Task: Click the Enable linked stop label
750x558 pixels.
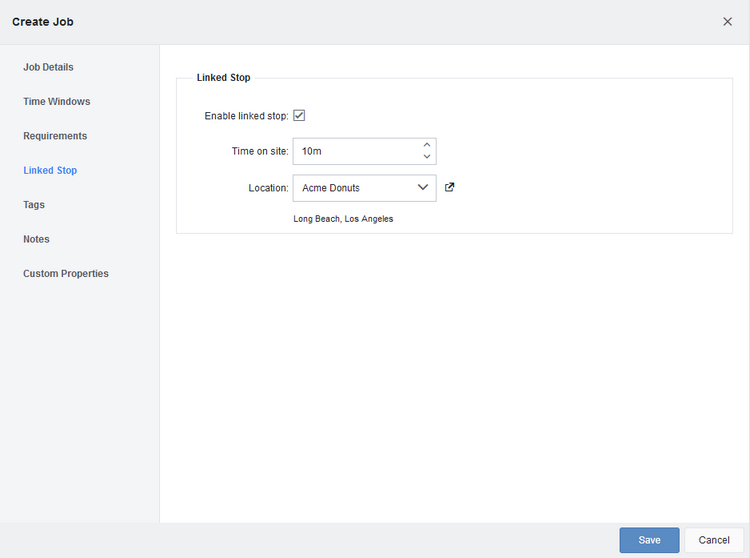Action: 246,116
